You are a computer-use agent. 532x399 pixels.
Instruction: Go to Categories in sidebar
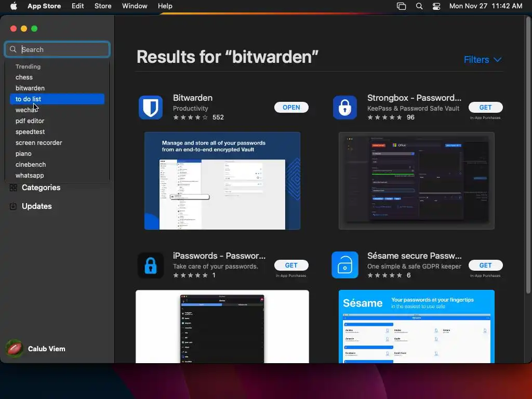[x=41, y=188]
